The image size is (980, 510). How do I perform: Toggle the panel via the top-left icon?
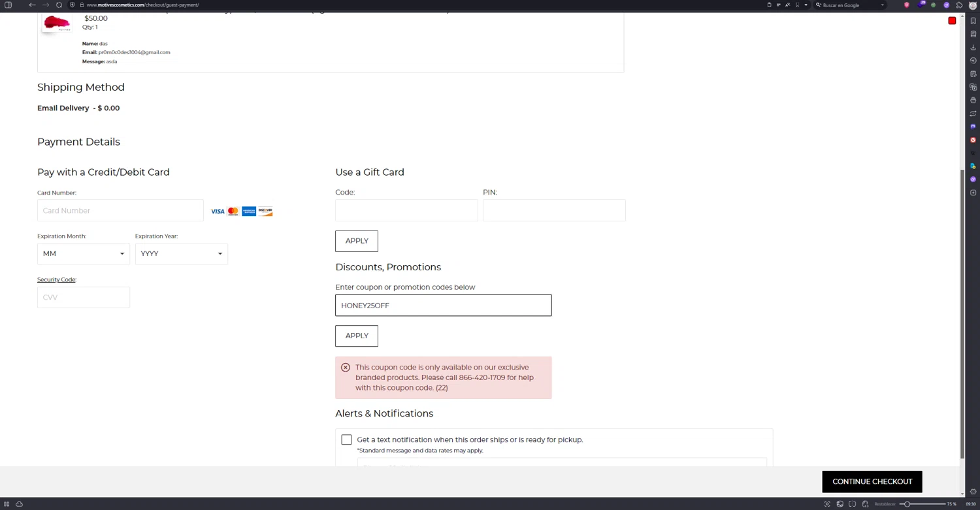tap(8, 5)
